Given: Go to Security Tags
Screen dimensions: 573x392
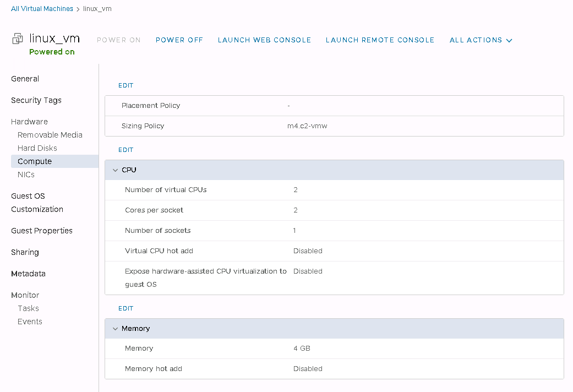Looking at the screenshot, I should point(36,100).
